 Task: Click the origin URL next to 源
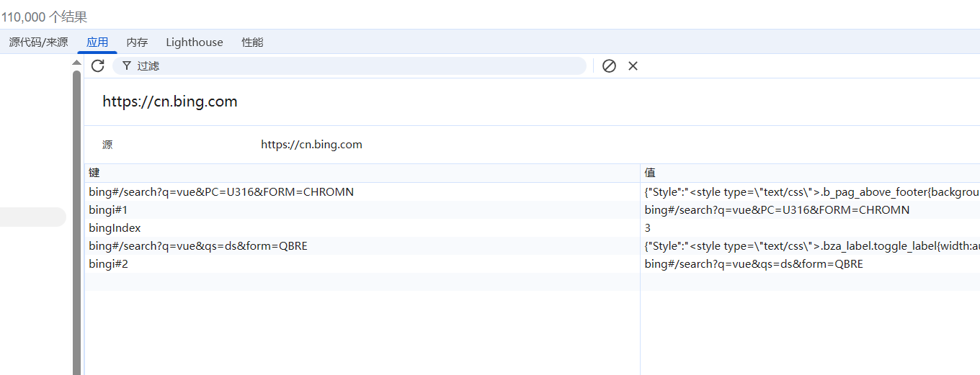pos(311,145)
